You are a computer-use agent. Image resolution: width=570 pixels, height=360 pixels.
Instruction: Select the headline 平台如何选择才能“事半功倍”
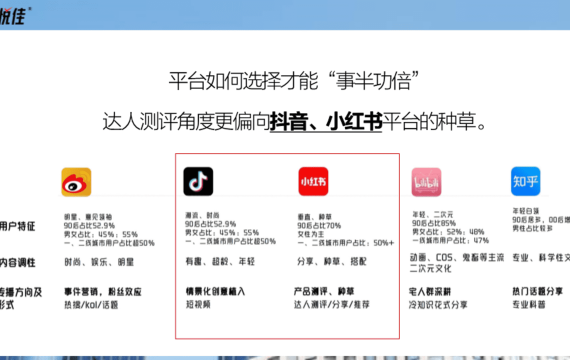[294, 81]
